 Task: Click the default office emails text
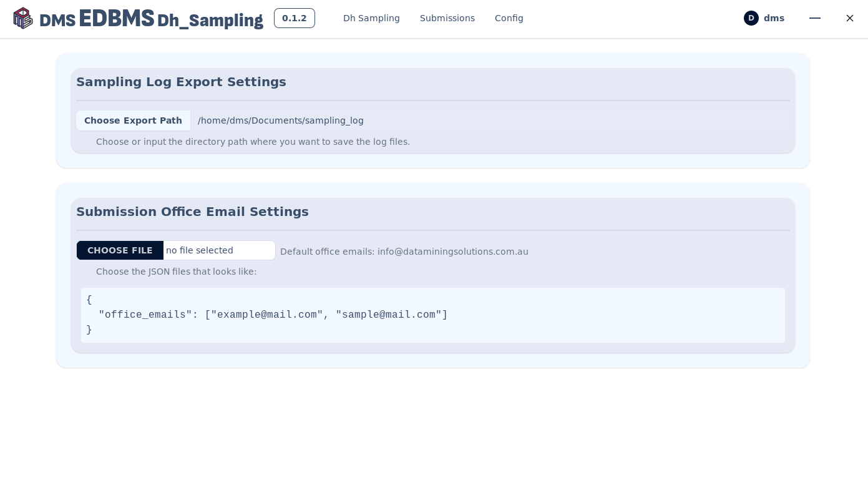(x=404, y=252)
